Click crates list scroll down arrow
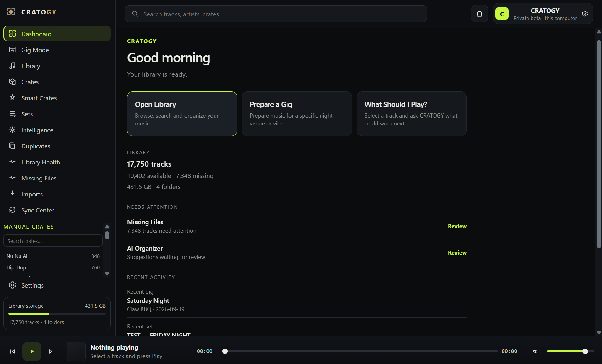The width and height of the screenshot is (602, 364). coord(107,274)
